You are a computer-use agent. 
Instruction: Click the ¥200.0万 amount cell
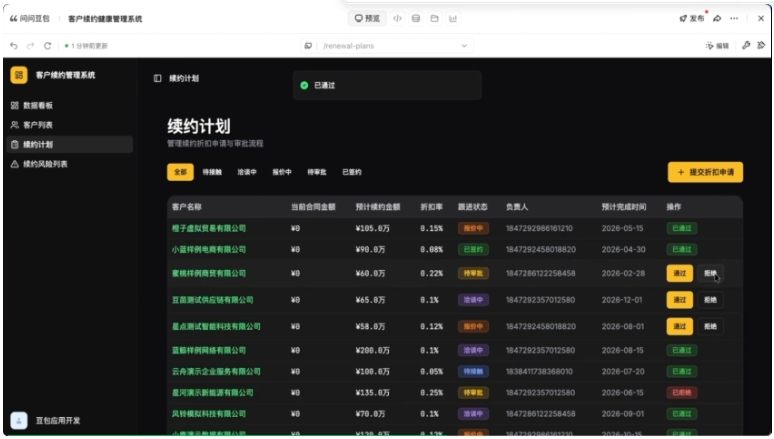[373, 351]
